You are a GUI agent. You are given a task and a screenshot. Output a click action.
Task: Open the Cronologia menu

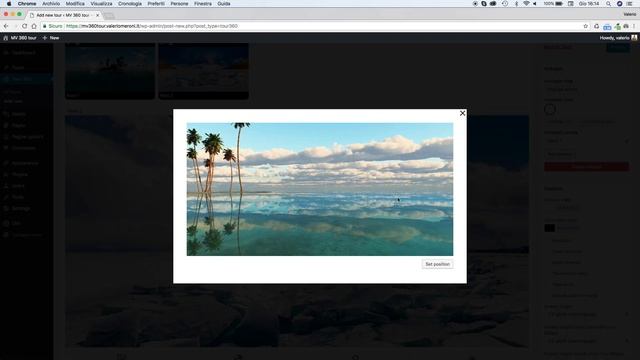tap(130, 3)
